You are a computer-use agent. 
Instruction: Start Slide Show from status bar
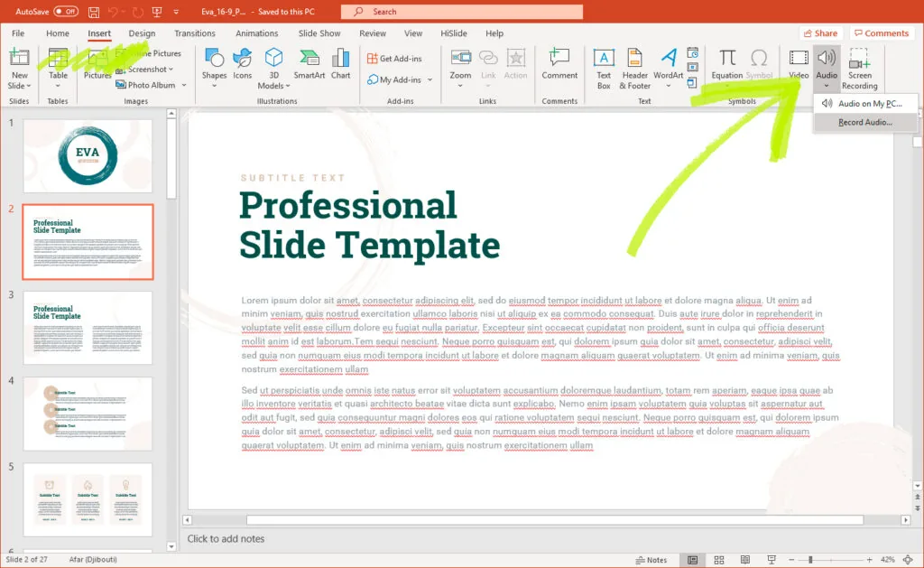click(x=771, y=560)
